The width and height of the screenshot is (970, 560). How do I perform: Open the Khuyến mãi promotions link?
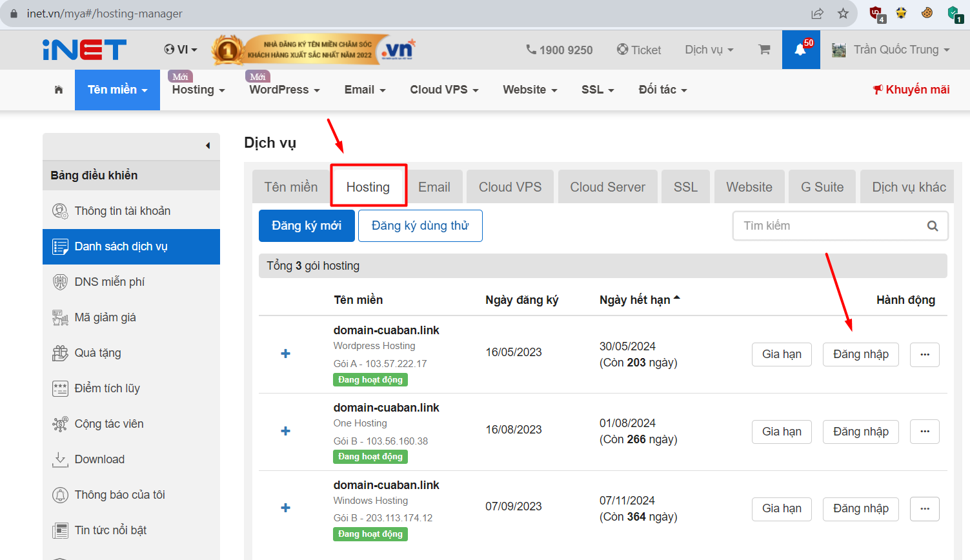(911, 90)
